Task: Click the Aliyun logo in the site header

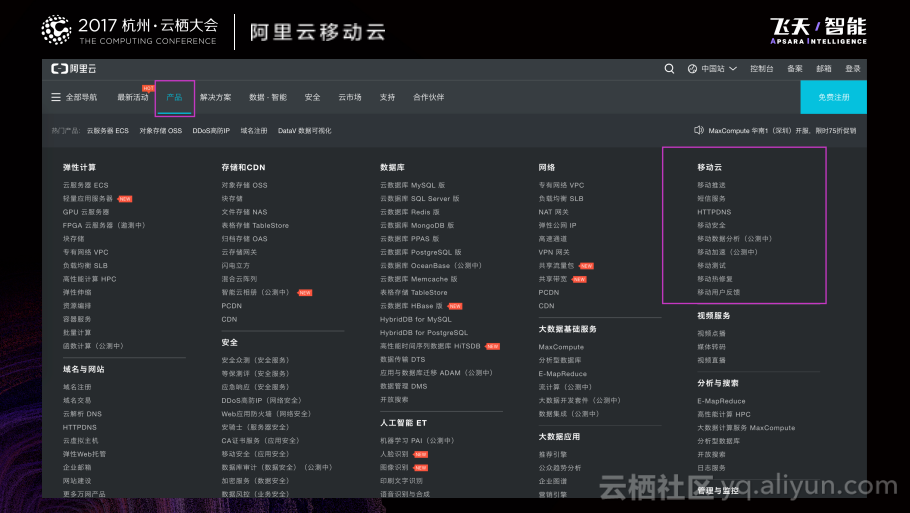Action: [x=74, y=68]
